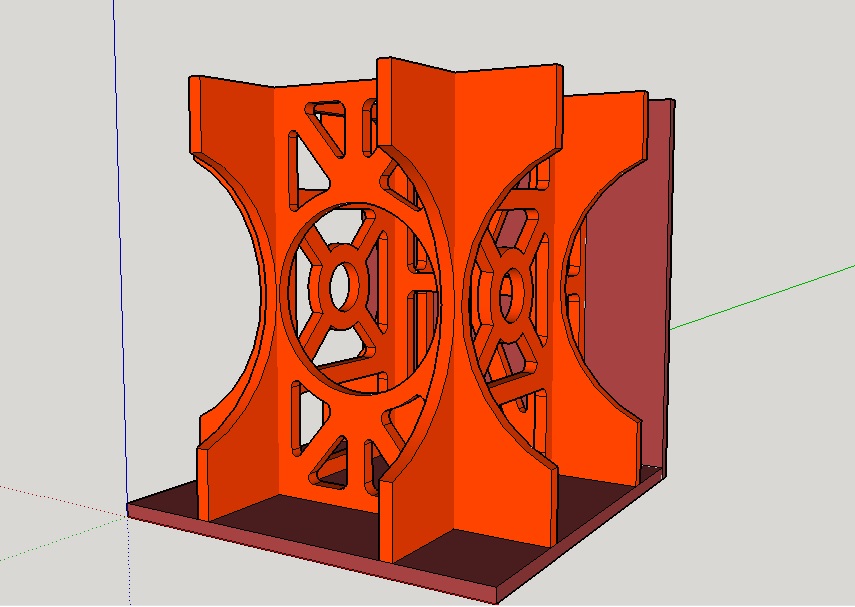Select the top triangular cutout on left panel
The width and height of the screenshot is (855, 607).
coord(326,123)
